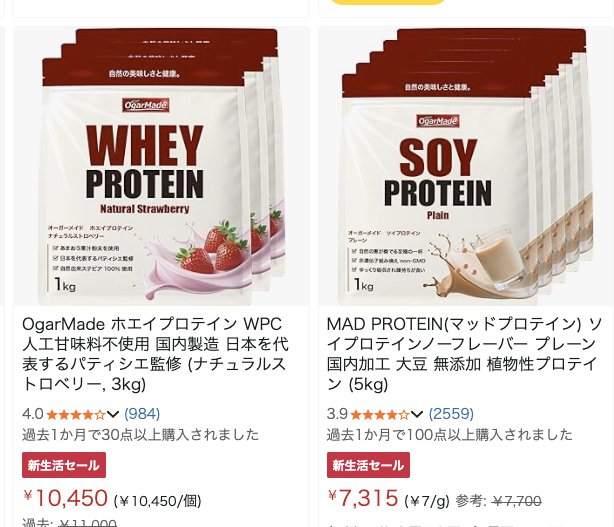Click the OgarMade ホエイプロテイン product title
The height and width of the screenshot is (527, 614).
(155, 354)
